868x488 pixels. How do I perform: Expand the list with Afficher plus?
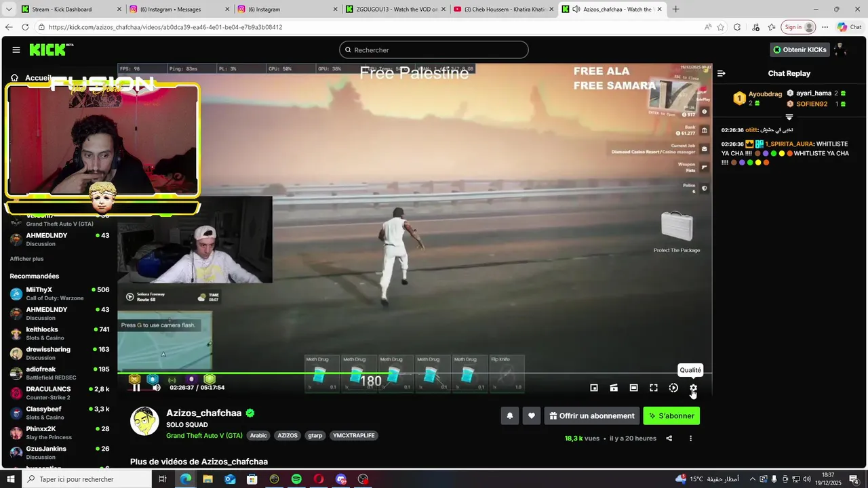click(26, 259)
